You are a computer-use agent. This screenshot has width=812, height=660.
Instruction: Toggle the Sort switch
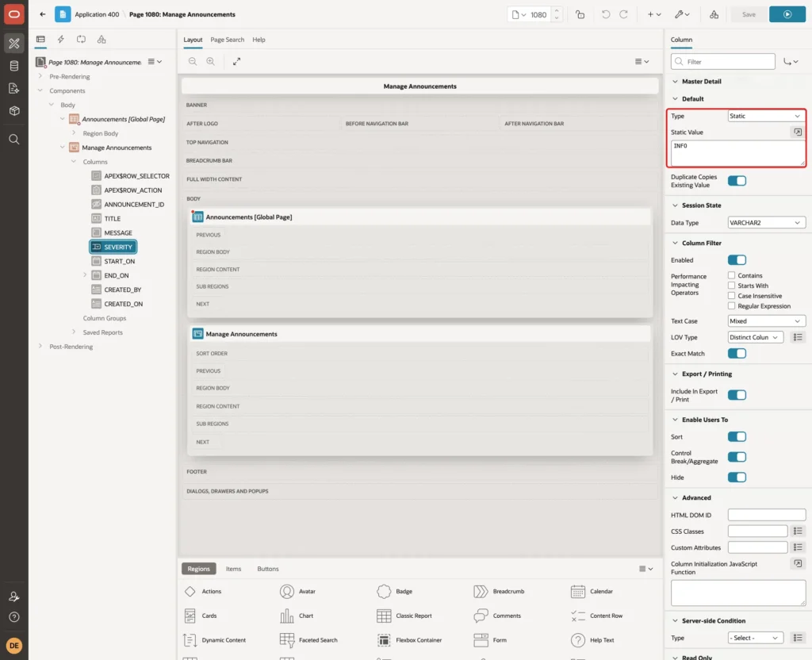737,437
